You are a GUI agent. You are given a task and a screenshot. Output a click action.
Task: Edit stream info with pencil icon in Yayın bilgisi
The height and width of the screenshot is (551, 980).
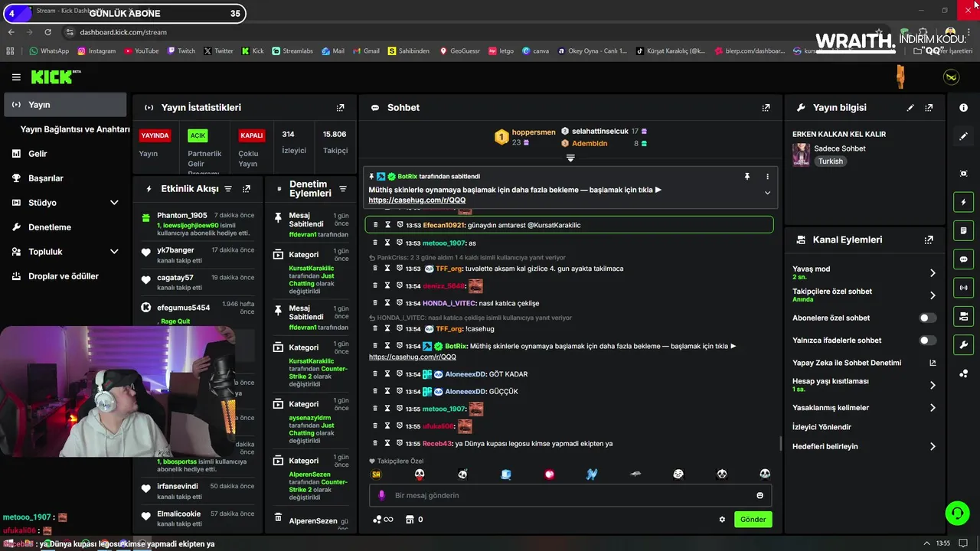tap(910, 108)
